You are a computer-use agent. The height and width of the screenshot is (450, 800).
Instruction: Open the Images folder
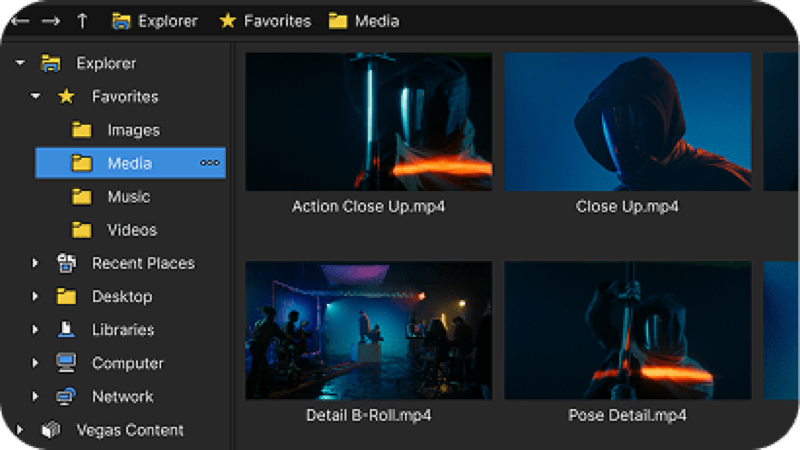pos(134,130)
